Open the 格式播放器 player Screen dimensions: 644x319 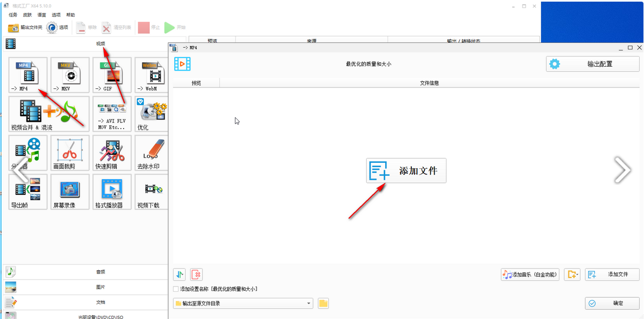tap(112, 192)
